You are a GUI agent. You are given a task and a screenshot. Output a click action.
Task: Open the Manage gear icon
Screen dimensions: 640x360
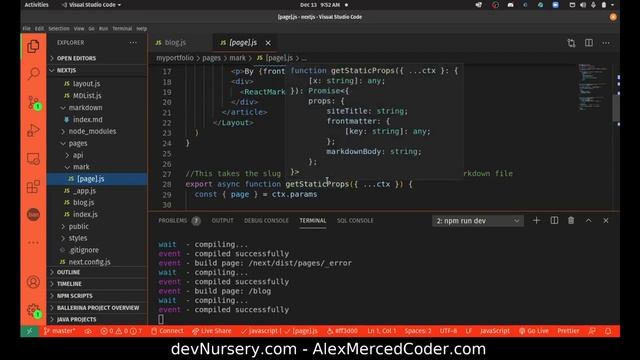pyautogui.click(x=33, y=311)
